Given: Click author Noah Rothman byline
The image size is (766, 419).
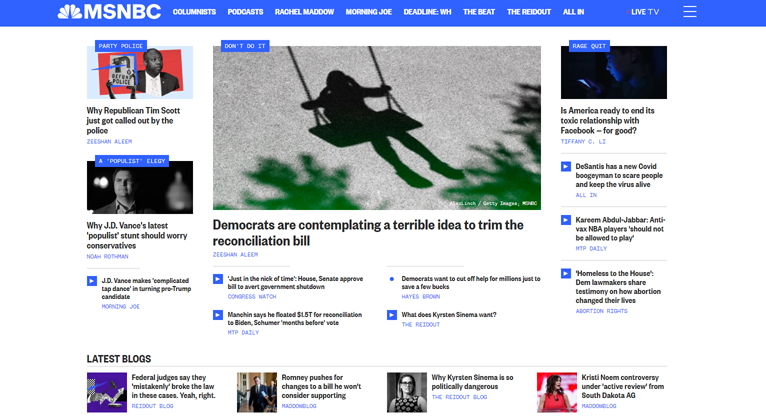Looking at the screenshot, I should point(107,256).
